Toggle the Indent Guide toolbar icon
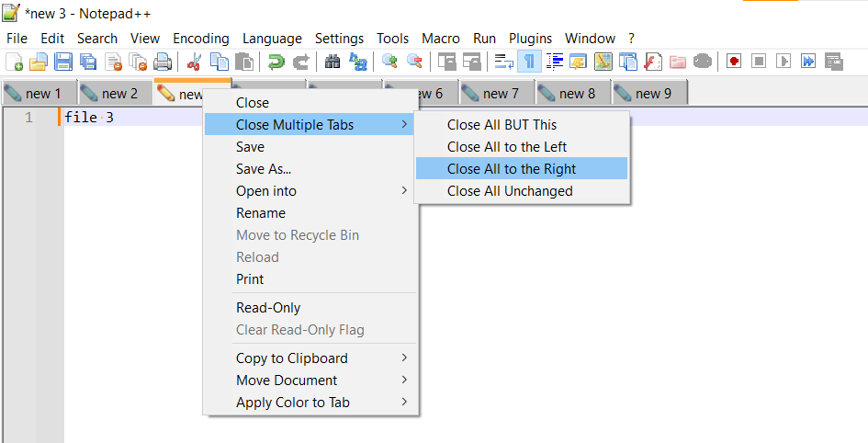 554,62
